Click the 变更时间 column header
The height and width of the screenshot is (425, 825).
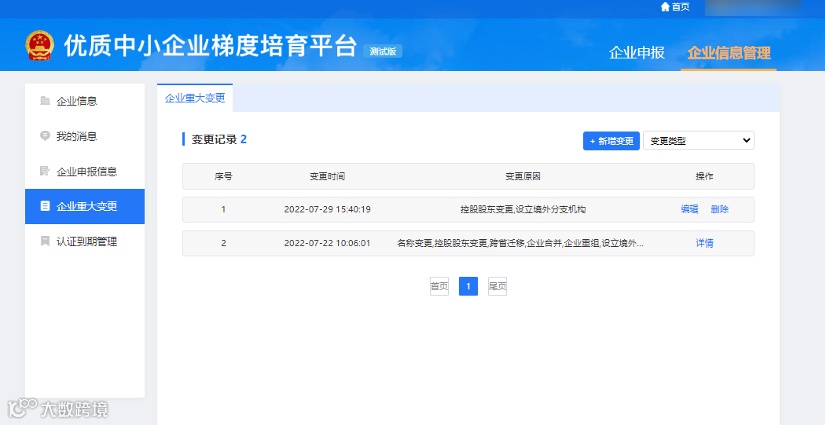click(327, 176)
